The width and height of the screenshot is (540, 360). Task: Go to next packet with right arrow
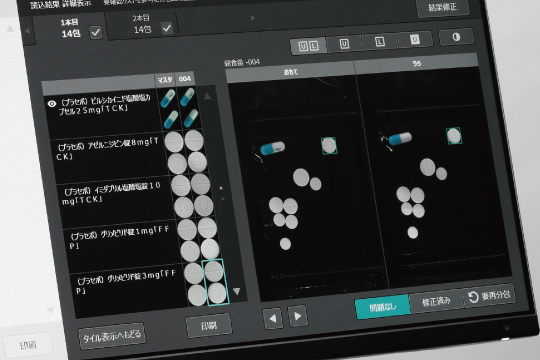(x=298, y=316)
